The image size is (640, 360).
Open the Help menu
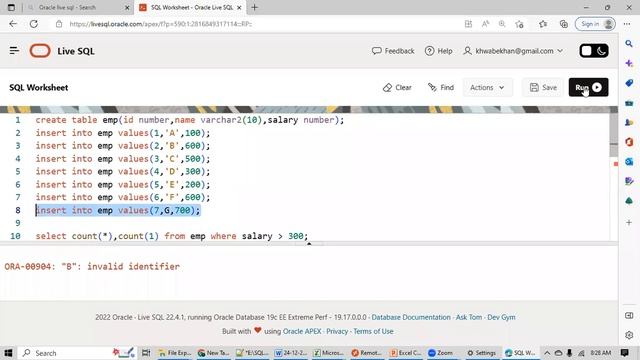pyautogui.click(x=439, y=51)
